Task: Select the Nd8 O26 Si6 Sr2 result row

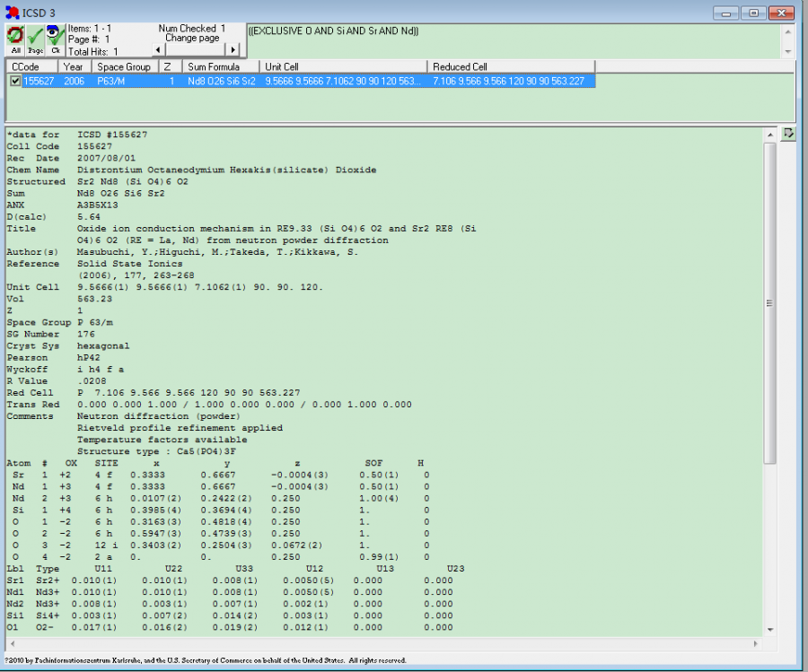Action: coord(221,82)
